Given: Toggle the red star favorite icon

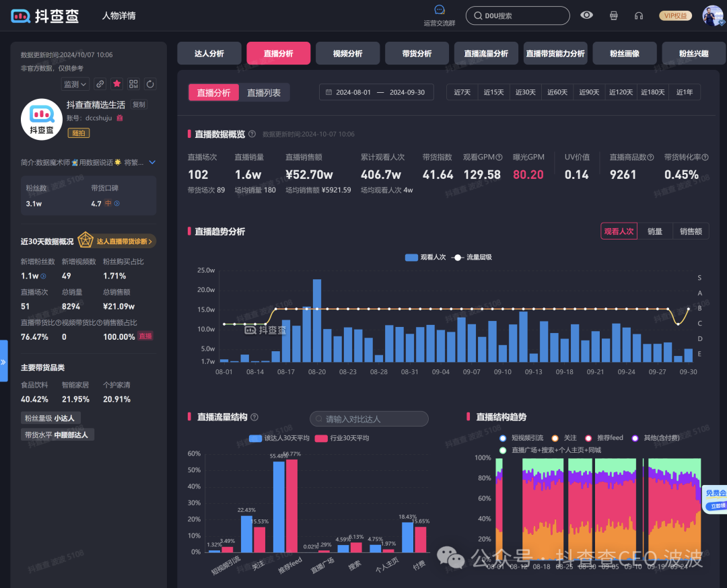Looking at the screenshot, I should click(x=117, y=84).
